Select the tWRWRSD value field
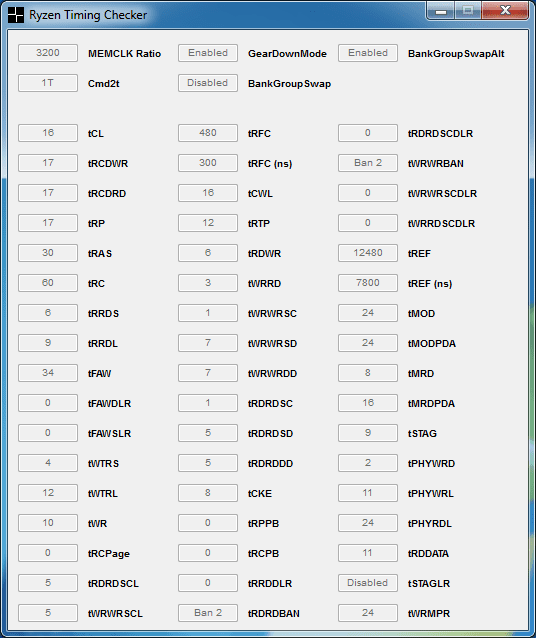Screen dimensions: 536x638 (x=208, y=343)
